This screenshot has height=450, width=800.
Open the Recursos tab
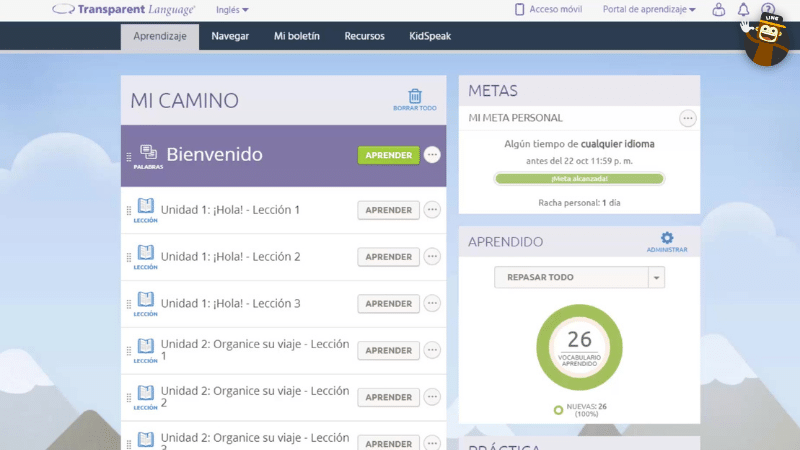point(364,36)
